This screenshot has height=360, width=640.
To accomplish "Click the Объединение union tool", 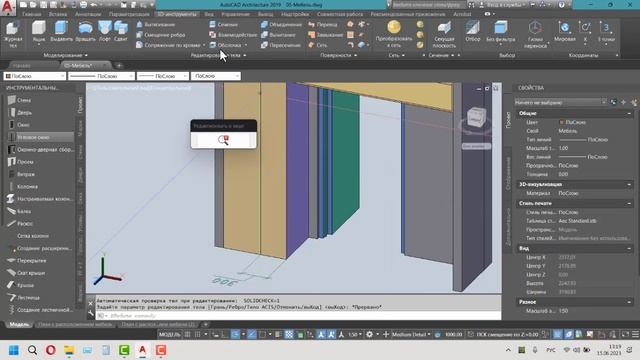I will (281, 24).
